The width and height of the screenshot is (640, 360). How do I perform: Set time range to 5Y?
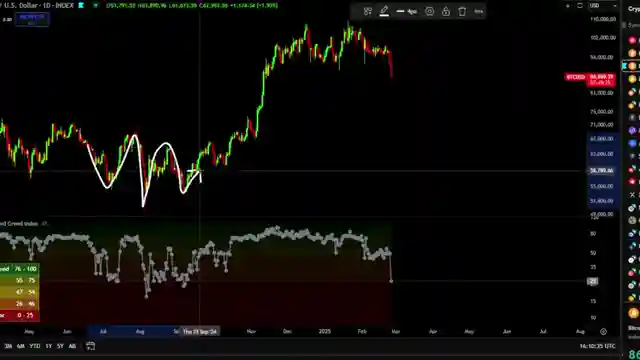60,346
